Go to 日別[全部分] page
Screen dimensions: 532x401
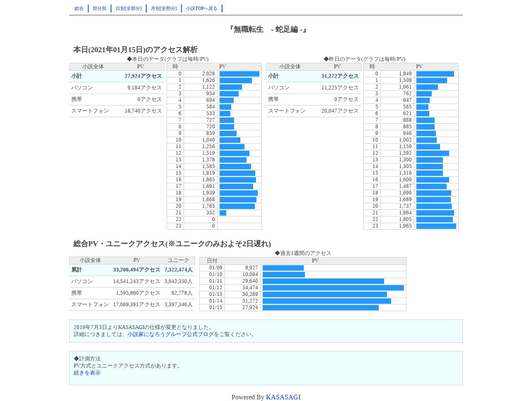pos(128,8)
